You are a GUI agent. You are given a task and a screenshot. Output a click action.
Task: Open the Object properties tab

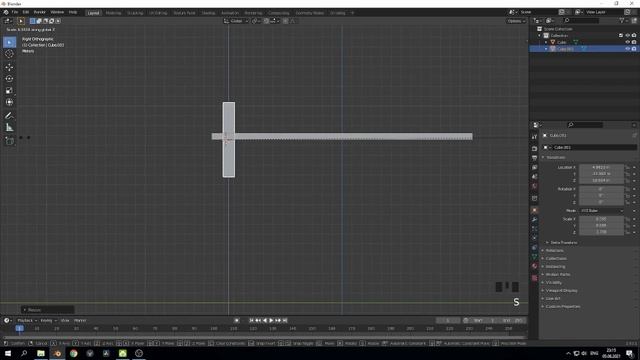pos(534,210)
